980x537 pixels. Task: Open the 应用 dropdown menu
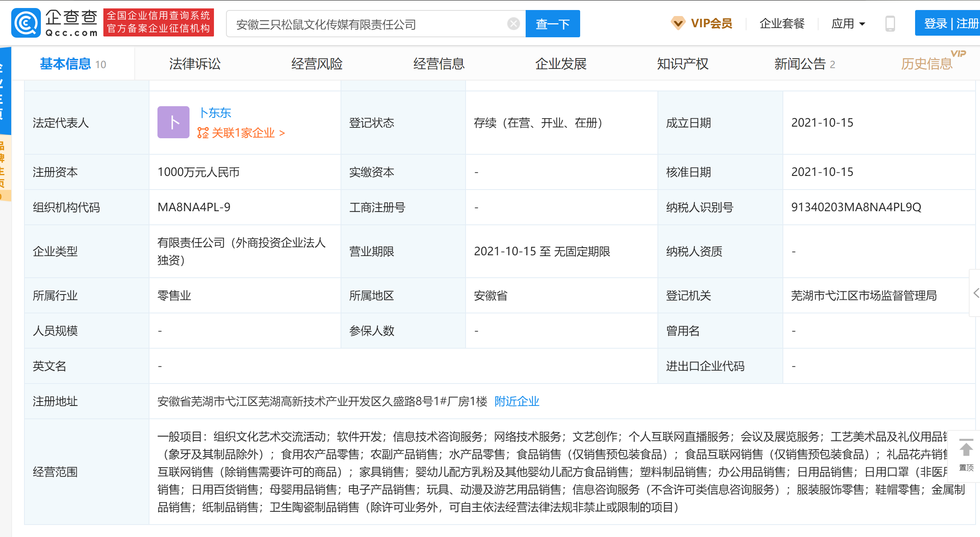[848, 24]
